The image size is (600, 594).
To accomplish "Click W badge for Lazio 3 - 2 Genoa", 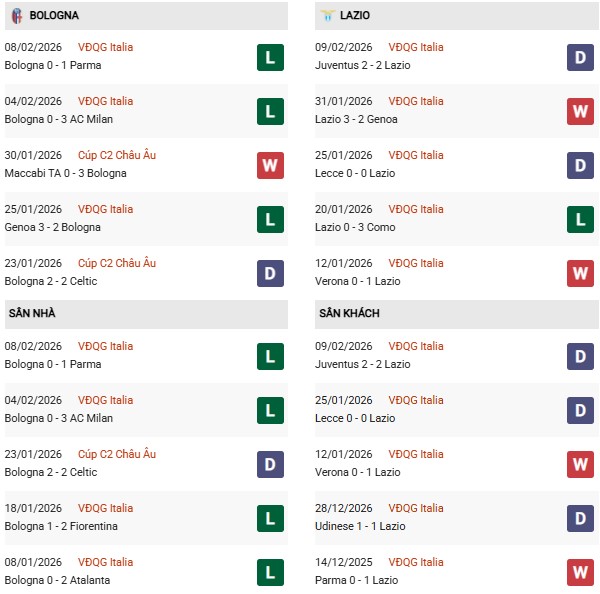I will [581, 111].
